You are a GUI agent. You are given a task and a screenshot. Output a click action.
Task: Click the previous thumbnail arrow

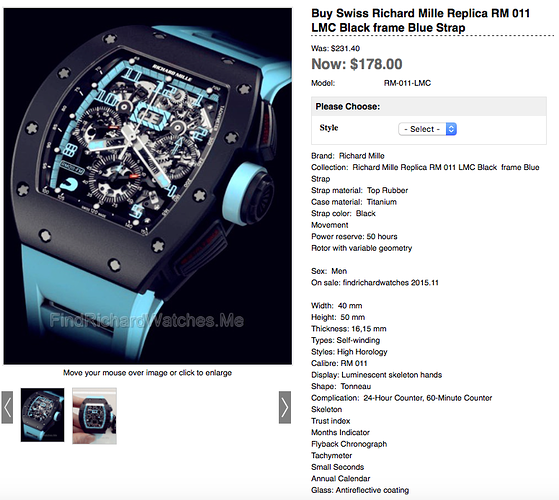point(7,407)
